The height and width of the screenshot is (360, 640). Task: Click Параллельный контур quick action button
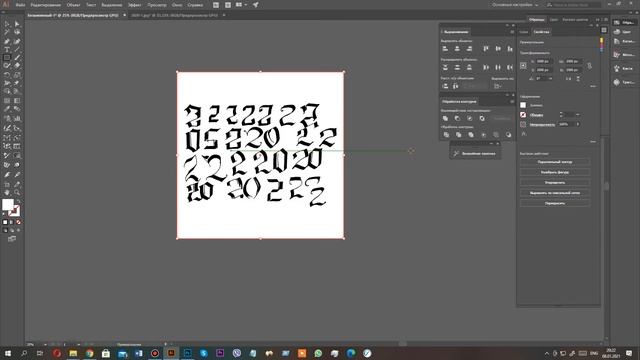(x=555, y=162)
